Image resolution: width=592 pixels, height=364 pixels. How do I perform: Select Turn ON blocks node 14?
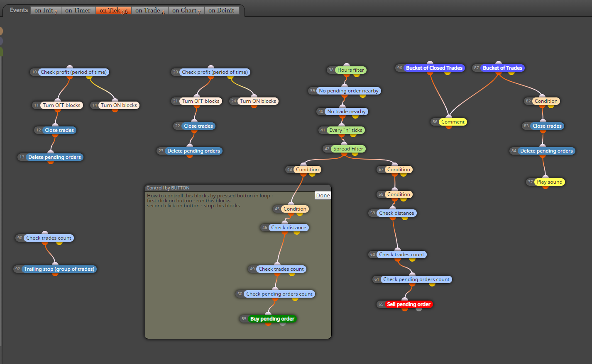[119, 105]
